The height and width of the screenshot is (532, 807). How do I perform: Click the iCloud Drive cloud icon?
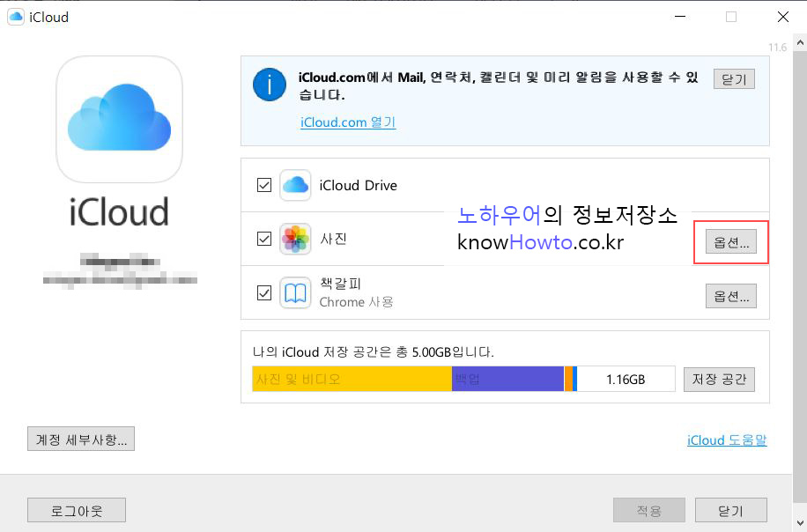point(295,185)
